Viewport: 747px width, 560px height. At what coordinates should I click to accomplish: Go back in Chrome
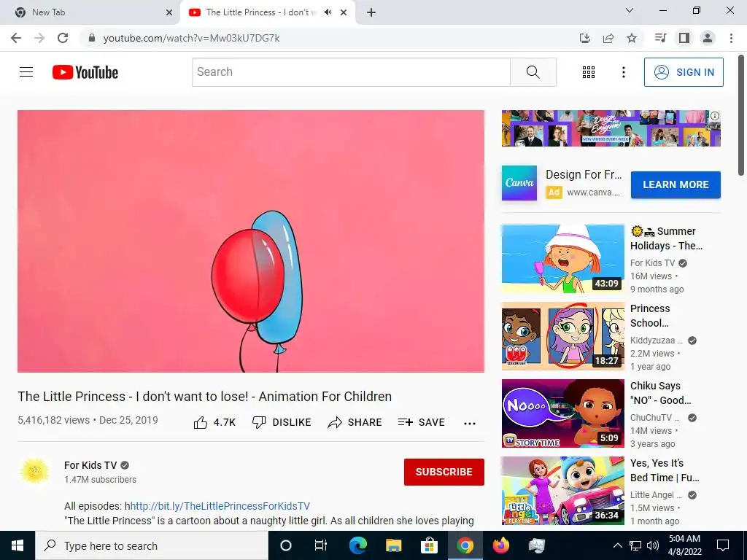click(x=16, y=38)
